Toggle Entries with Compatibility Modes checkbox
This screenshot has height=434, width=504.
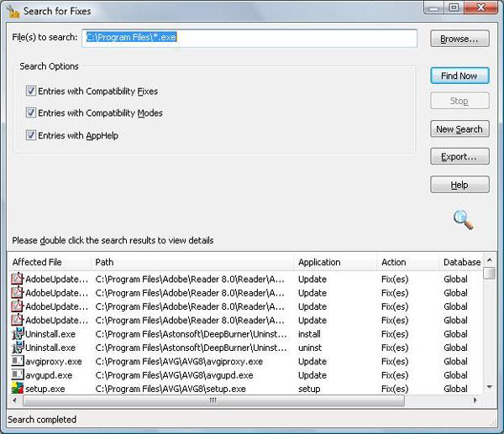[31, 112]
